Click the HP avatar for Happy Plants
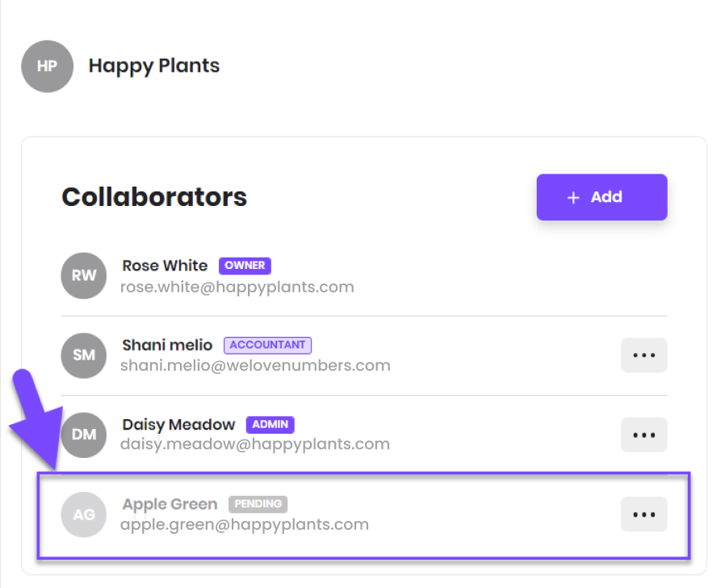 click(47, 66)
